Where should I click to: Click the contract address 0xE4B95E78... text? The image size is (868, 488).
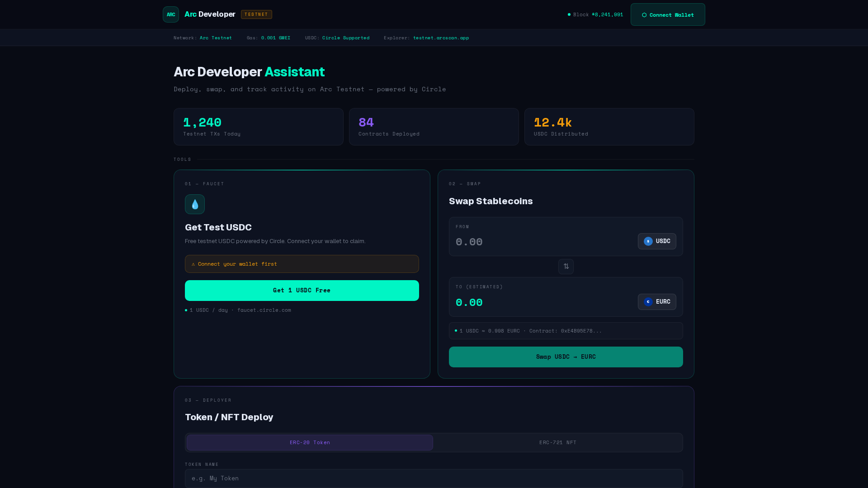tap(581, 331)
